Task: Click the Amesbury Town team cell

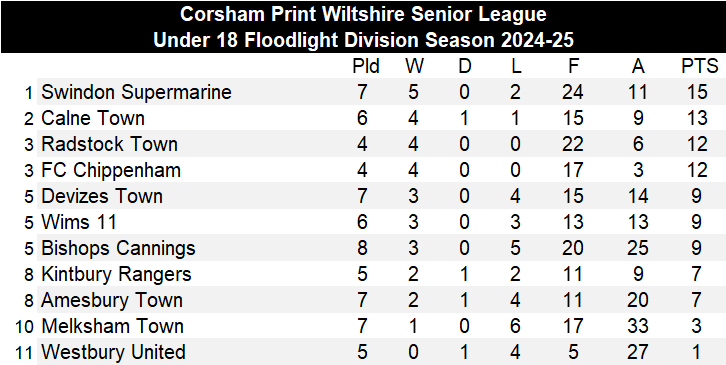Action: click(112, 301)
